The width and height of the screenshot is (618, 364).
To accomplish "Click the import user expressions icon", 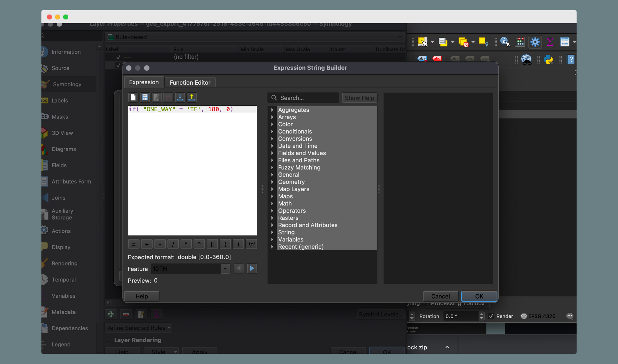I will (180, 98).
